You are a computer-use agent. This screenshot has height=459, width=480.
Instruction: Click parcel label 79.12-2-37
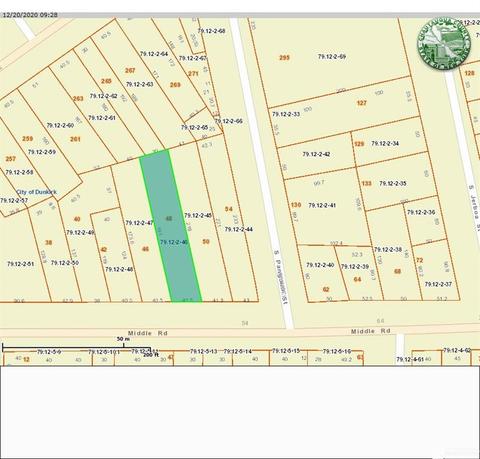click(438, 284)
